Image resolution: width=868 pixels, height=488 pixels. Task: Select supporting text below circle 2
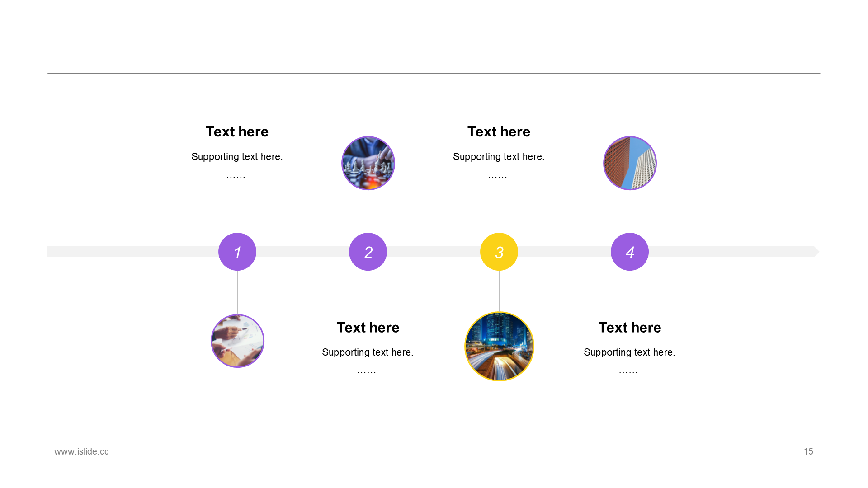(x=368, y=352)
